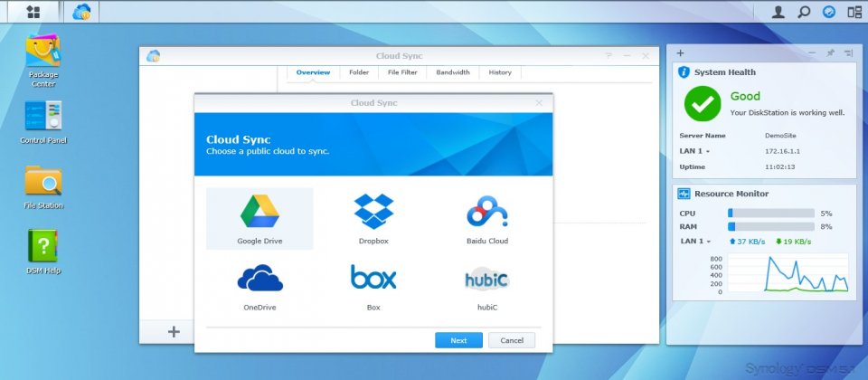Choose Box as cloud provider

373,286
